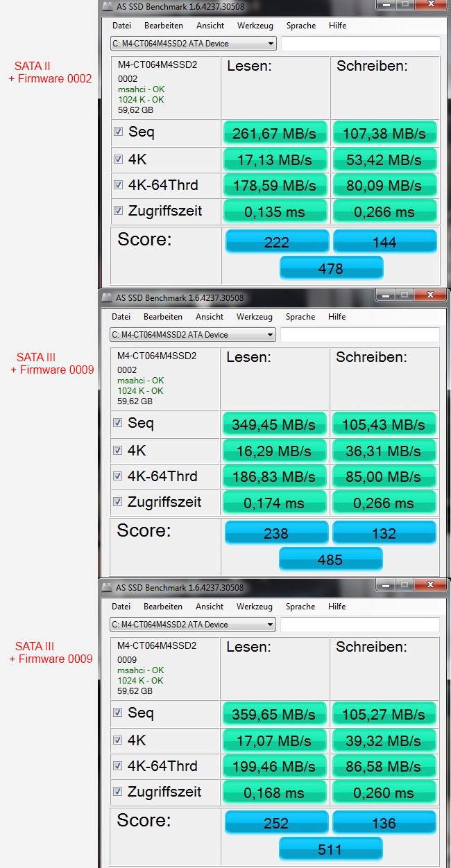
Task: Open Bearbeiten menu in the 485-score window
Action: (x=163, y=317)
